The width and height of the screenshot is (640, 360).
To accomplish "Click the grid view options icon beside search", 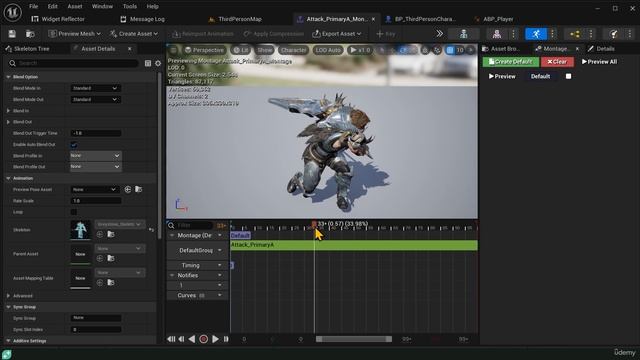I will click(x=148, y=63).
